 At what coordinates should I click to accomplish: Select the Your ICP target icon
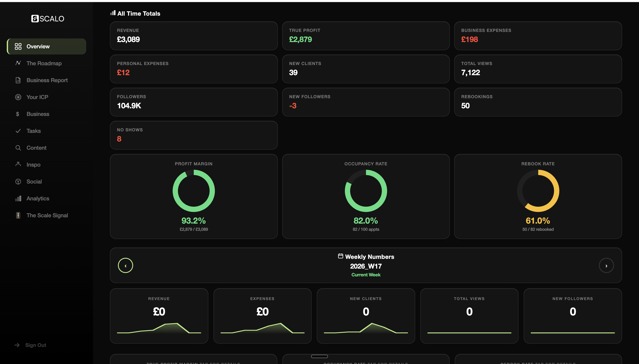coord(18,97)
